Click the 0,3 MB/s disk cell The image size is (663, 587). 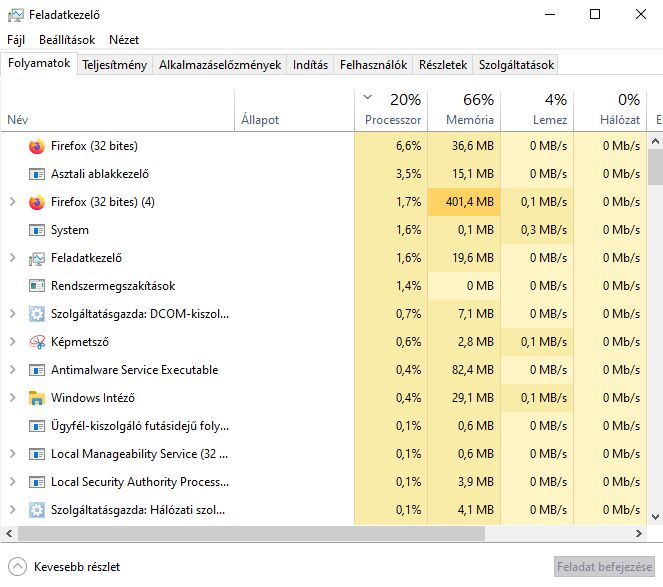537,230
